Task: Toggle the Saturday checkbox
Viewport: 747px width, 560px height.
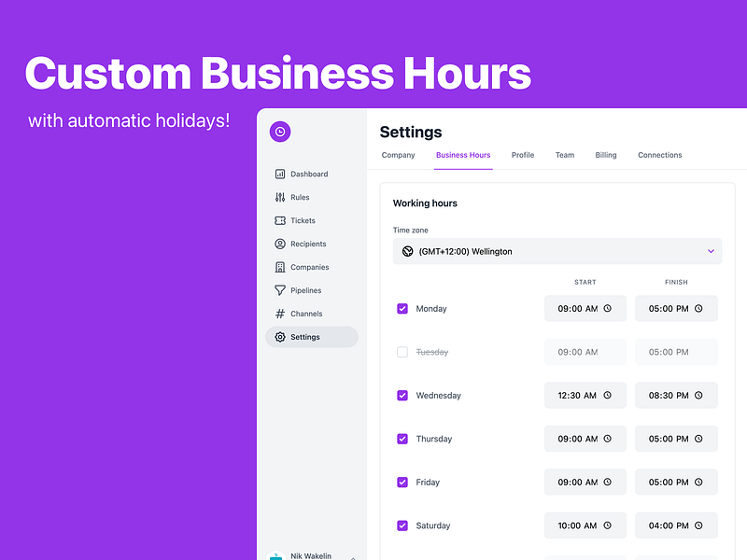Action: tap(402, 525)
